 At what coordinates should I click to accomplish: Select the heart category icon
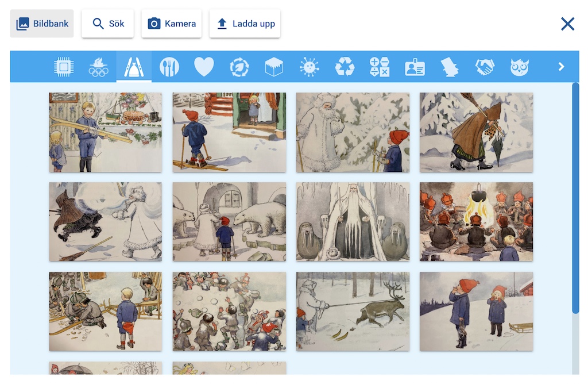(x=204, y=67)
